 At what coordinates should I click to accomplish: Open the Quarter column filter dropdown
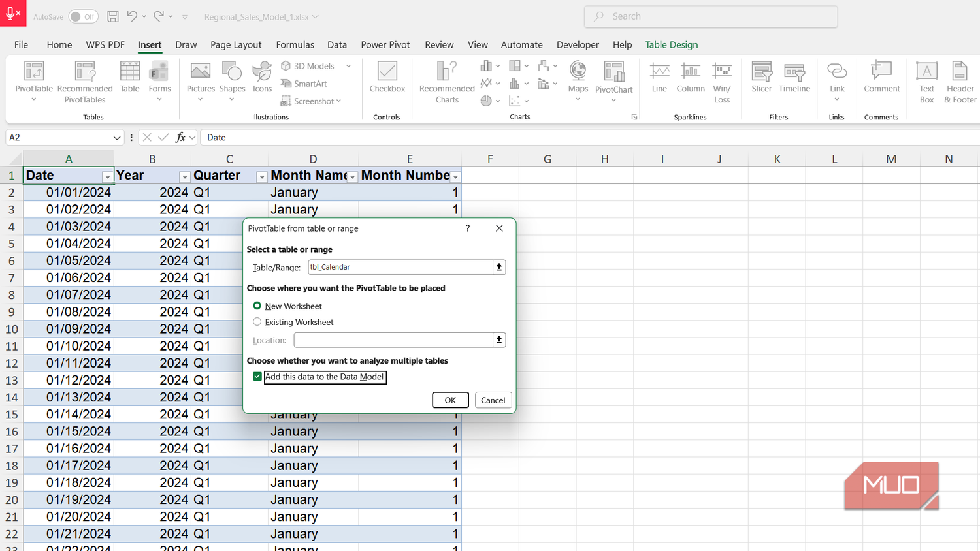click(261, 177)
